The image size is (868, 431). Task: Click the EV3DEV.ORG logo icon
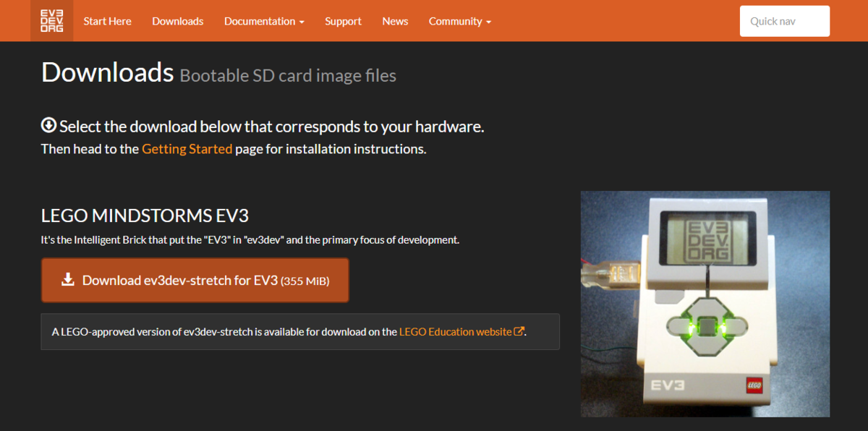pos(51,21)
